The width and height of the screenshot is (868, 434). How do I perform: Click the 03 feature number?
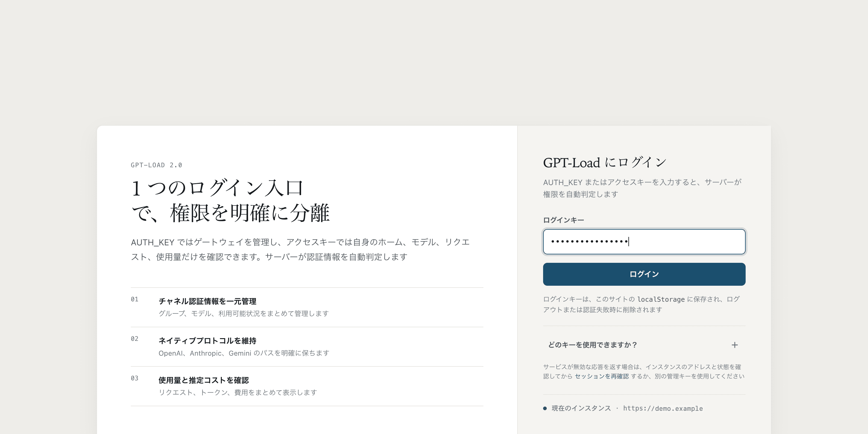pos(134,378)
